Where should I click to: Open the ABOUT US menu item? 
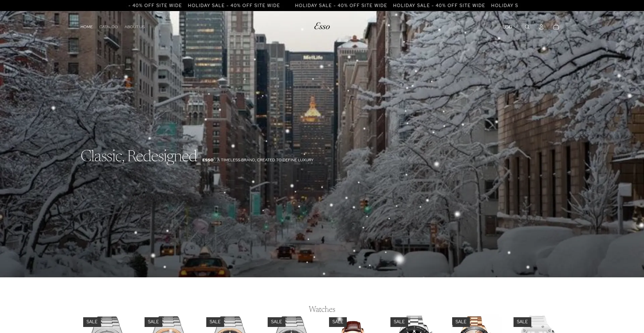[135, 27]
